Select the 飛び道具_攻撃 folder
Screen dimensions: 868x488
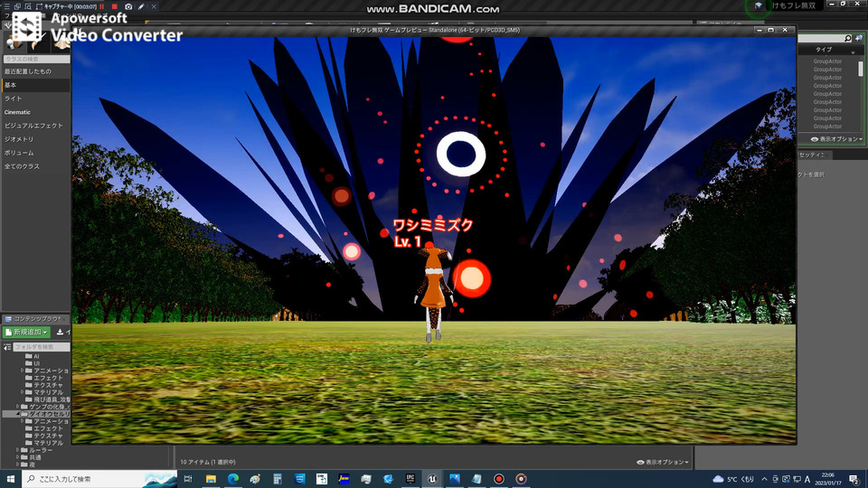pos(48,399)
